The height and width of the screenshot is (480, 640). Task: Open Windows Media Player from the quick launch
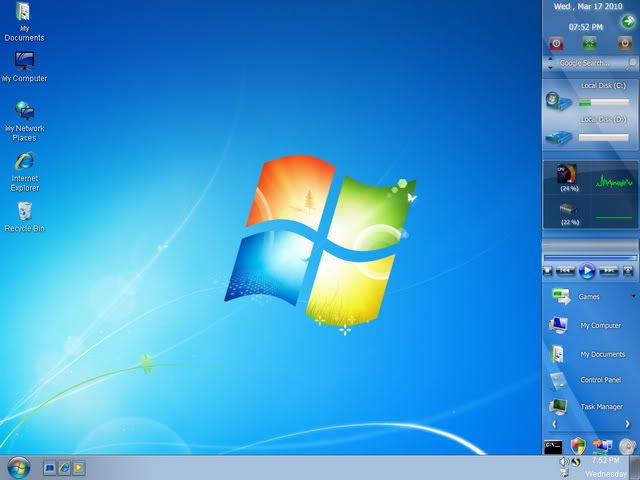click(78, 468)
